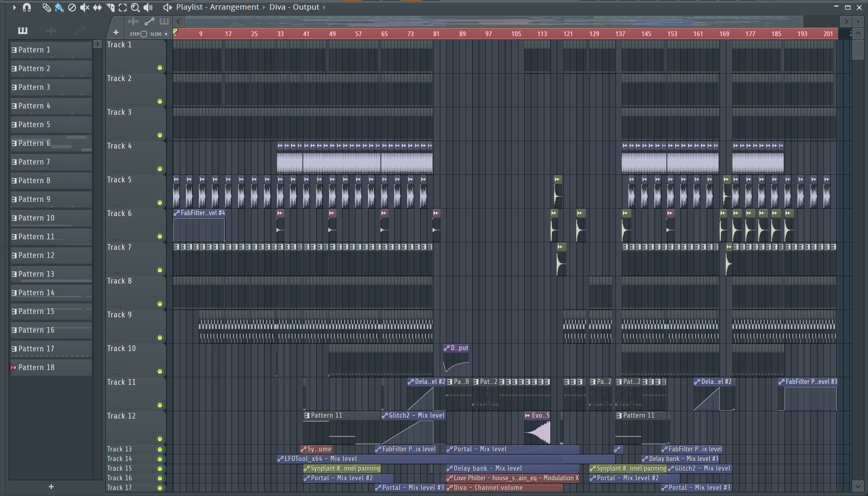Click the small arrow above the picker scrollbar
Screen dimensions: 868x496
[97, 44]
